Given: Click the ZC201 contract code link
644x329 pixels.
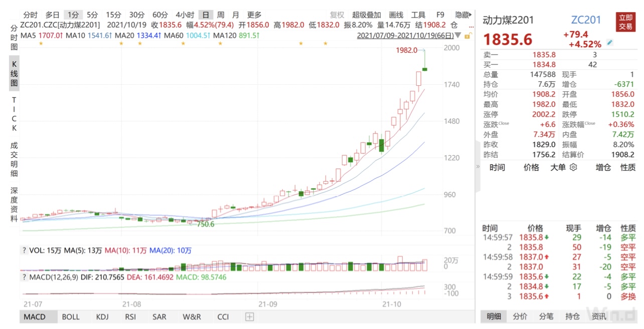Looking at the screenshot, I should click(x=586, y=20).
